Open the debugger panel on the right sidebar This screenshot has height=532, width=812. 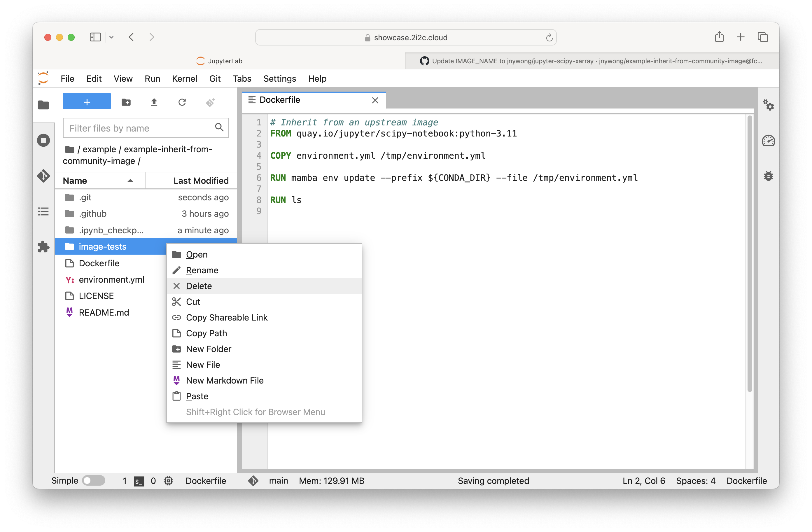tap(769, 176)
